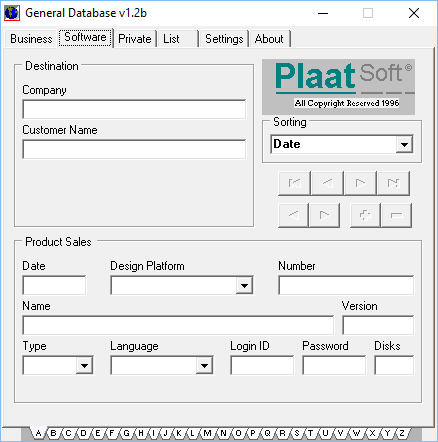Viewport: 438px width, 442px height.
Task: Click the bottom-row right arrow button
Action: (324, 215)
